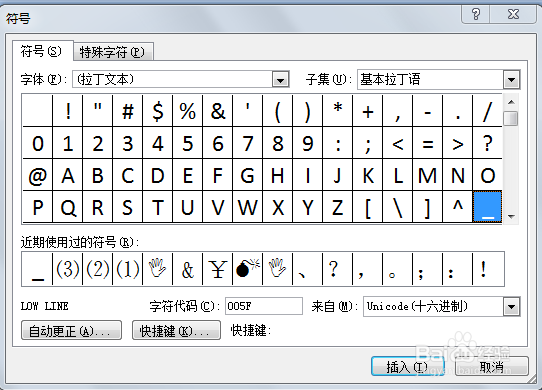Select the letter Z in the grid
Viewport: 542px width, 390px height.
click(x=338, y=207)
